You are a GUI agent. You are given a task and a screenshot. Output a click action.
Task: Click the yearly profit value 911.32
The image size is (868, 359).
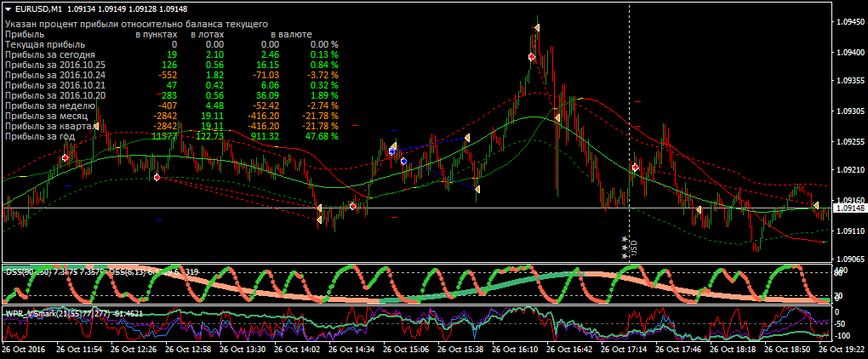[266, 136]
